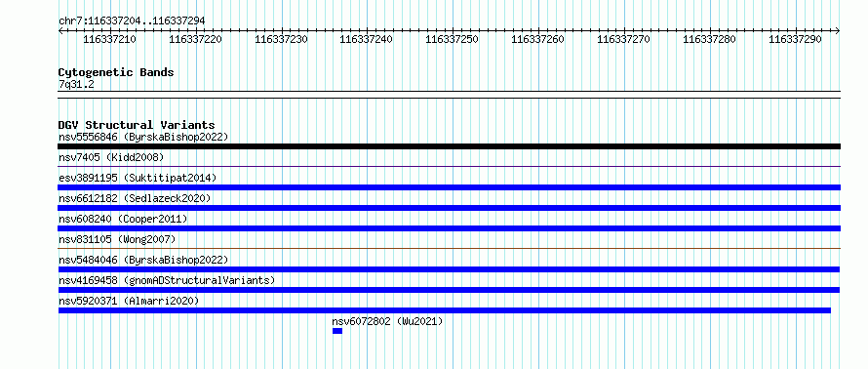Click the blue nsv6612182 variant bar
The height and width of the screenshot is (369, 868).
tap(449, 208)
